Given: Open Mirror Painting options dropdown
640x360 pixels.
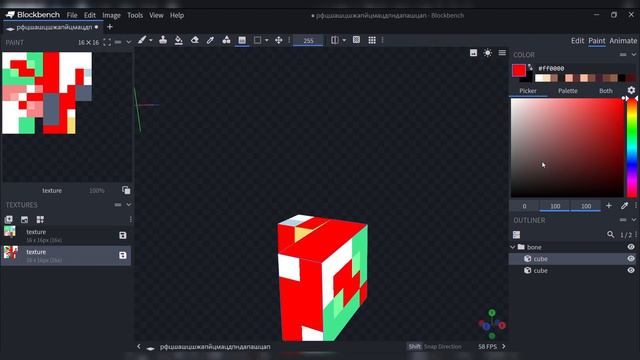Looking at the screenshot, I should pos(344,40).
